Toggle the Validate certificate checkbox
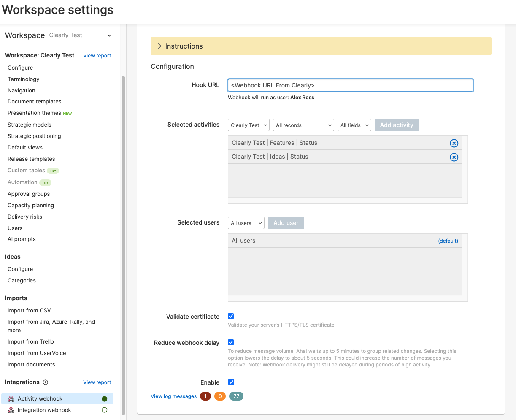 point(231,316)
